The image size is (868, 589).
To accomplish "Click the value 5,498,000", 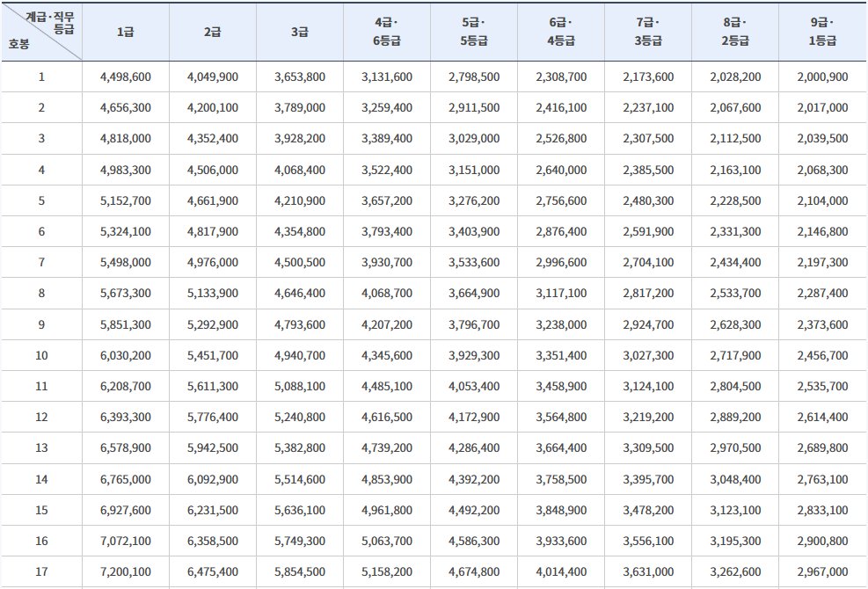I will pyautogui.click(x=126, y=262).
